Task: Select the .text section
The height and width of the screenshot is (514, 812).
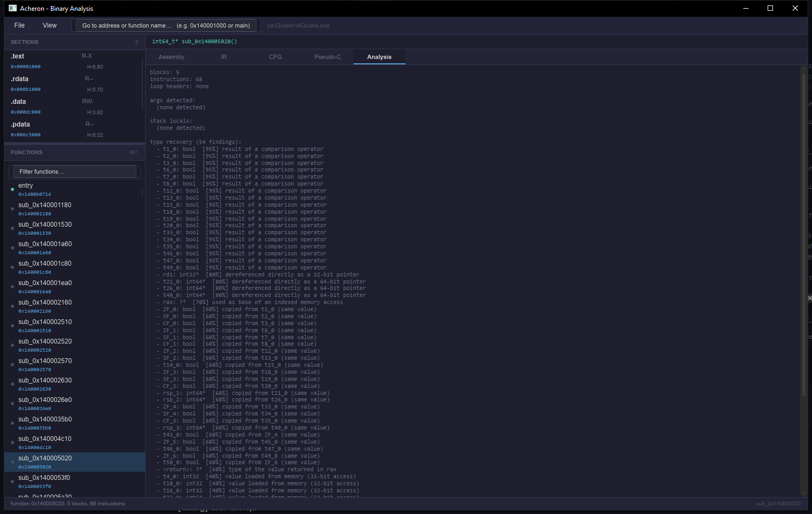Action: tap(73, 61)
